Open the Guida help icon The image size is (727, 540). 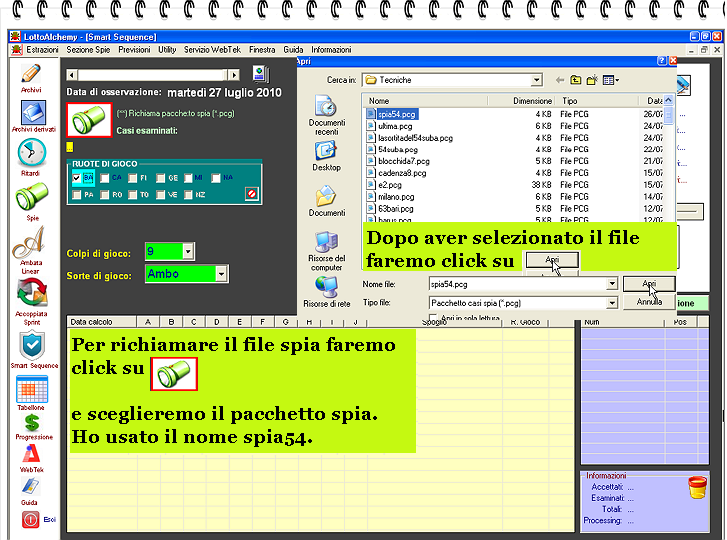(30, 486)
